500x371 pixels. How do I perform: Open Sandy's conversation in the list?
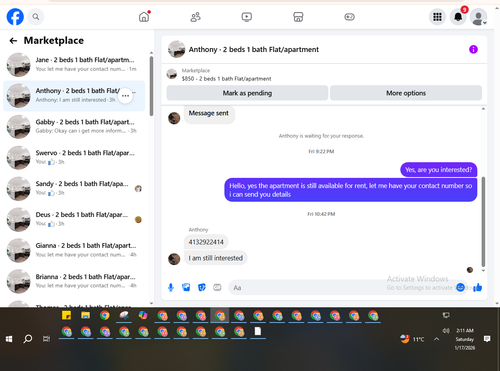[x=74, y=188]
